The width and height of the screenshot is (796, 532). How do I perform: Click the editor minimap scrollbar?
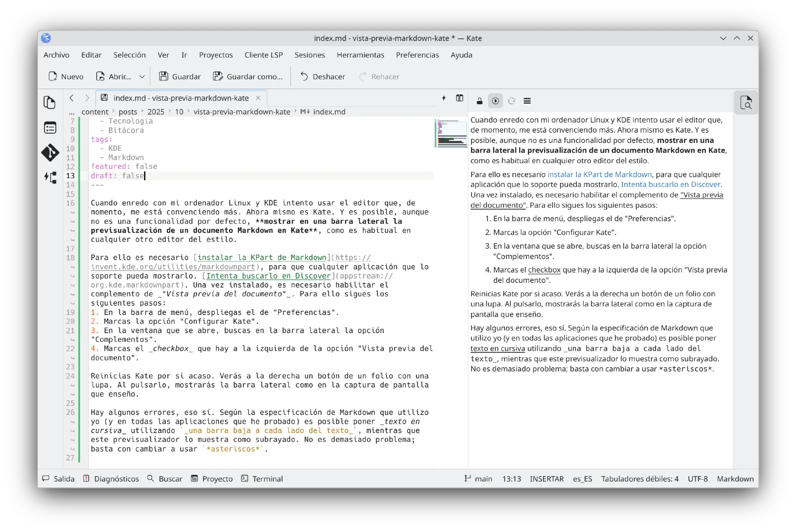point(451,134)
